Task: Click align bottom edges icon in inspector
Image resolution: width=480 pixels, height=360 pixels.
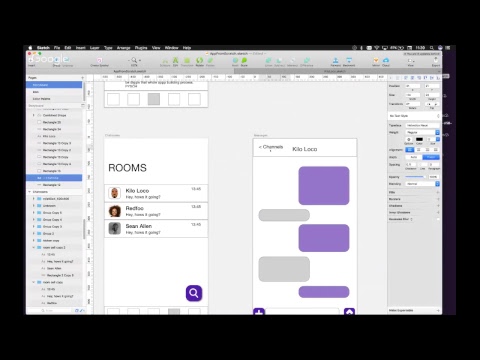Action: 438,78
